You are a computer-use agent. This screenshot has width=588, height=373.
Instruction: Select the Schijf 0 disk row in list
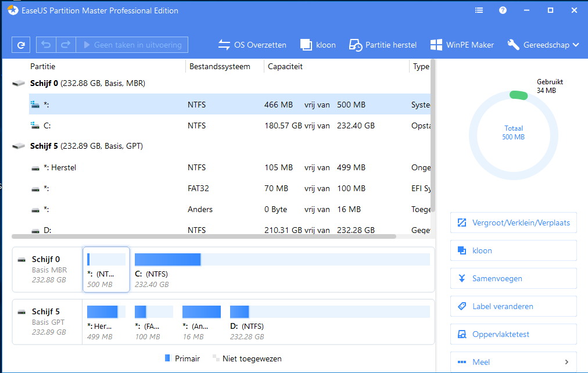pyautogui.click(x=221, y=83)
